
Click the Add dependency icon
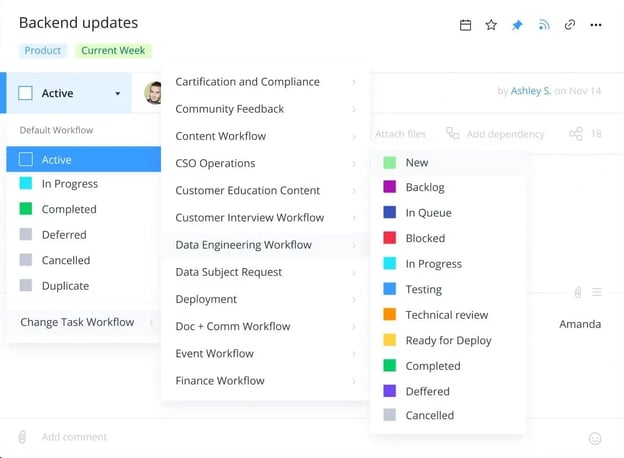[453, 134]
